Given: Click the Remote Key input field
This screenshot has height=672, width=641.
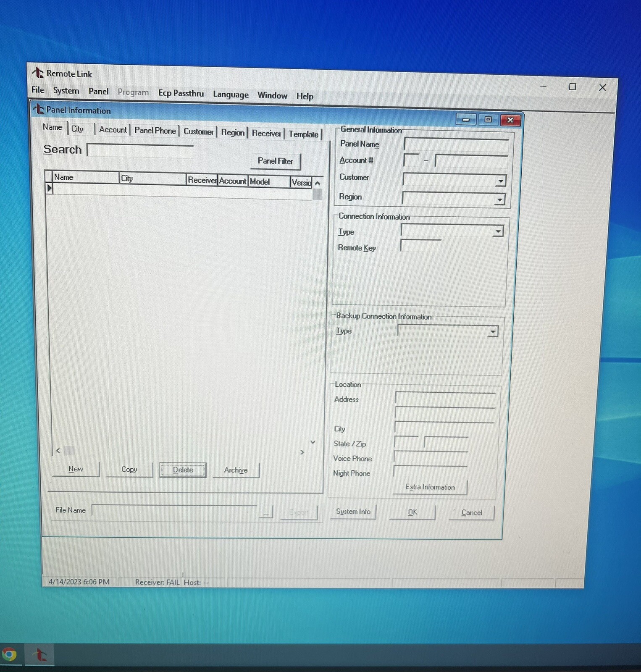Looking at the screenshot, I should (x=420, y=246).
